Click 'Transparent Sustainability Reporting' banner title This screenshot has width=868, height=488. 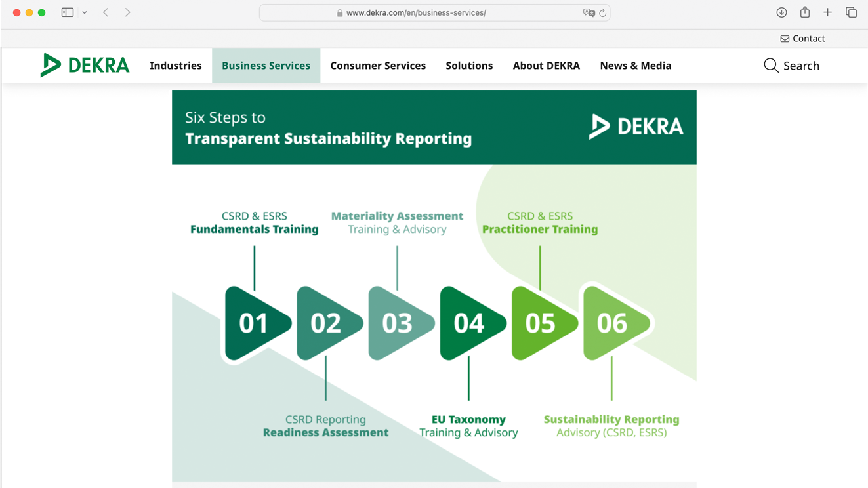pos(328,138)
